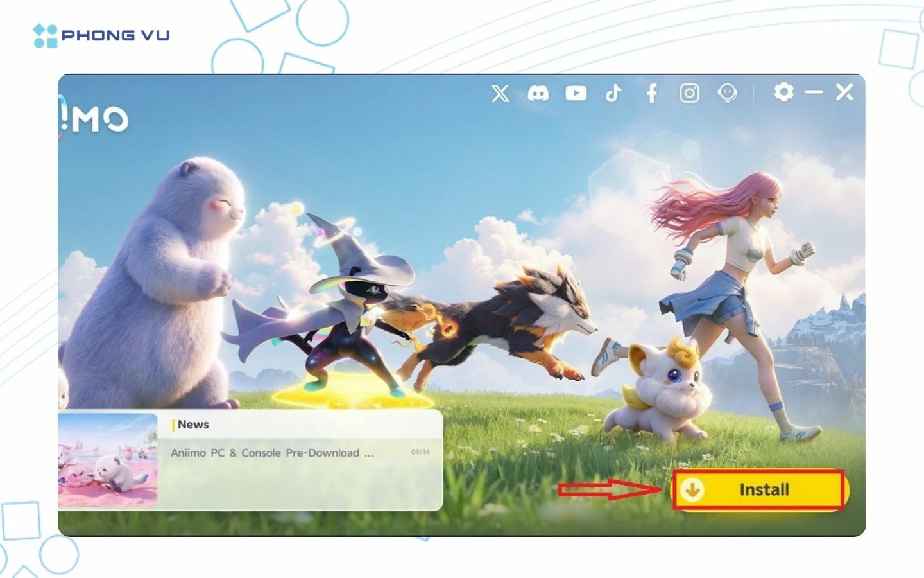Click the yellow Install button
924x578 pixels.
tap(758, 489)
